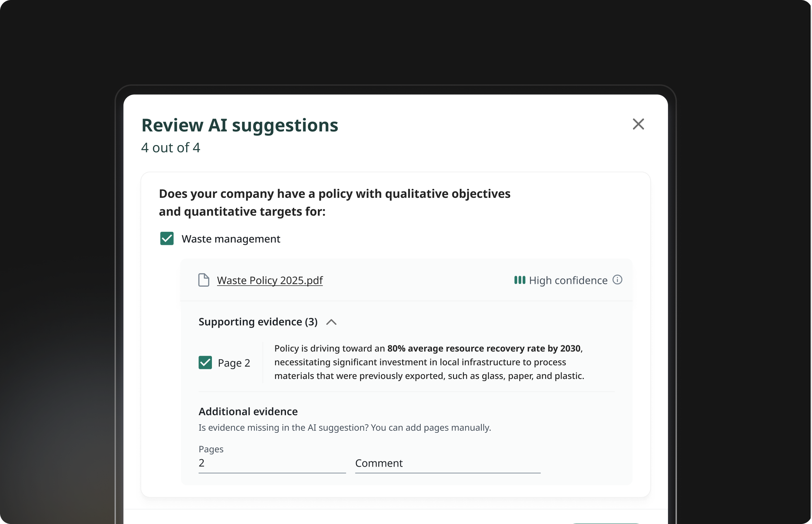
Task: Deselect the Page 2 evidence checkbox
Action: point(205,362)
